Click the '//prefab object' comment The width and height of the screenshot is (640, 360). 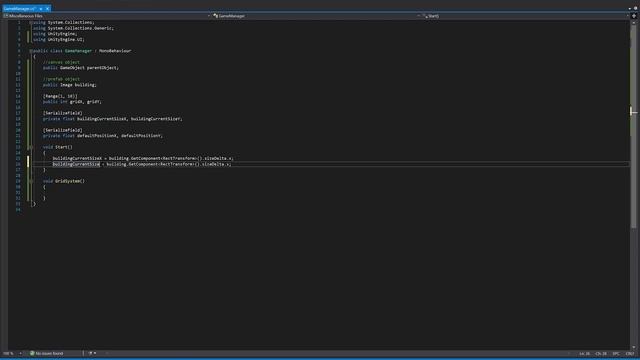point(61,79)
